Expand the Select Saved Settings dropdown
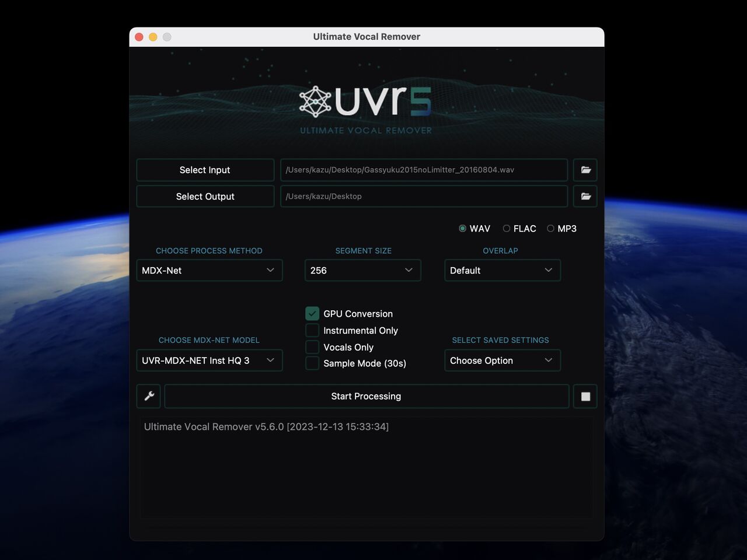Viewport: 747px width, 560px height. [x=502, y=360]
